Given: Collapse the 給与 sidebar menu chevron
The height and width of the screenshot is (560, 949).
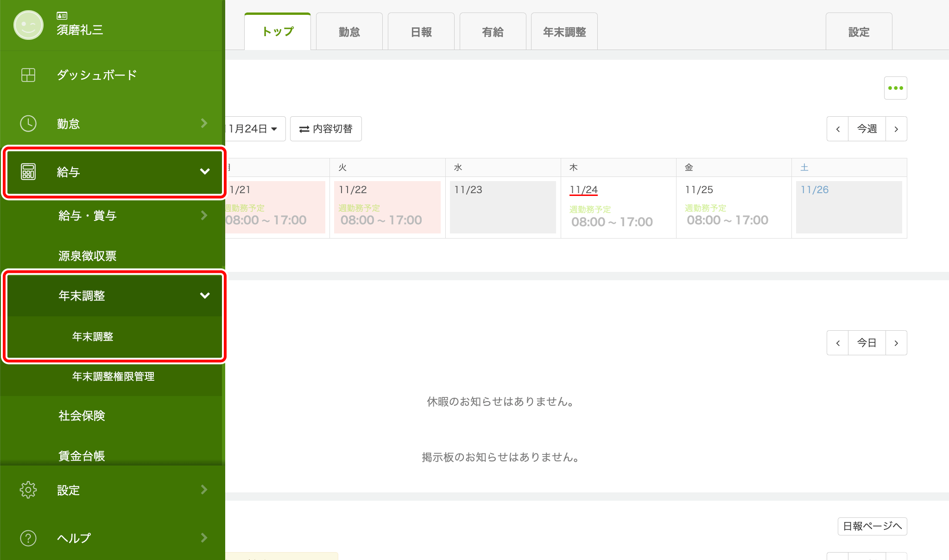Looking at the screenshot, I should [x=204, y=172].
